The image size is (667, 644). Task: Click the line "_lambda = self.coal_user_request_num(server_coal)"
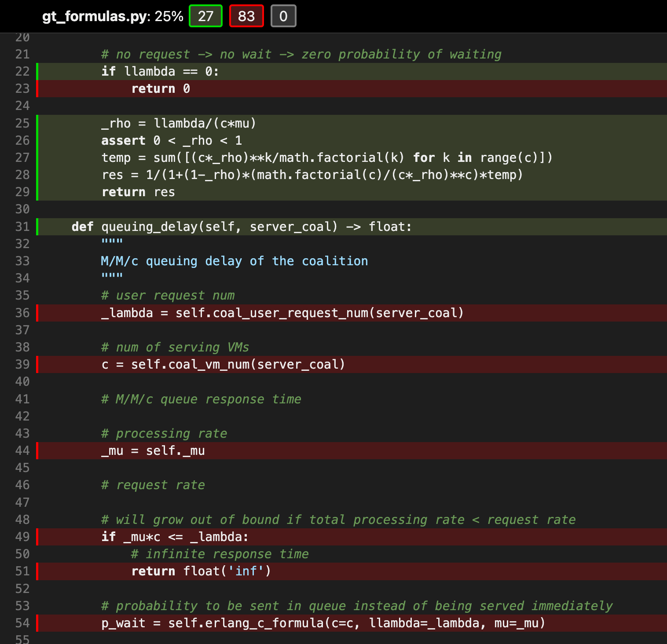click(x=282, y=313)
